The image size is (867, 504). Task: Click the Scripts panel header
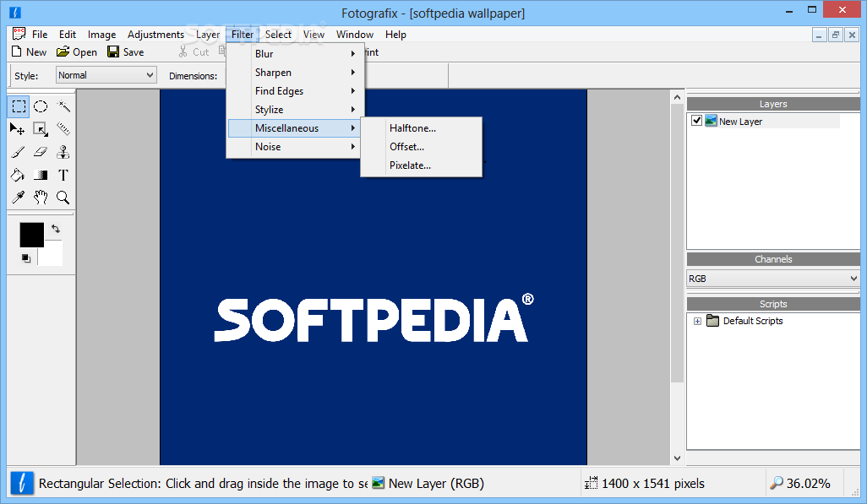pos(773,304)
